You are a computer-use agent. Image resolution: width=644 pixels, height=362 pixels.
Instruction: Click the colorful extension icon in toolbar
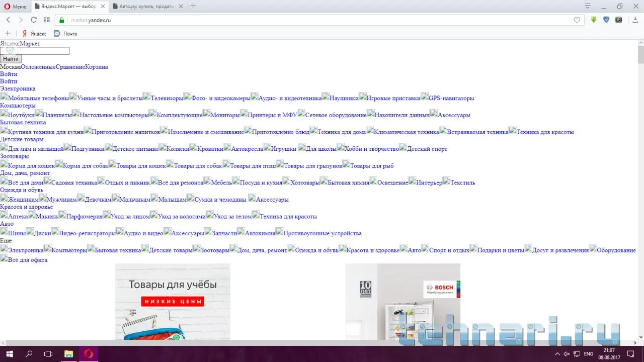pos(619,20)
